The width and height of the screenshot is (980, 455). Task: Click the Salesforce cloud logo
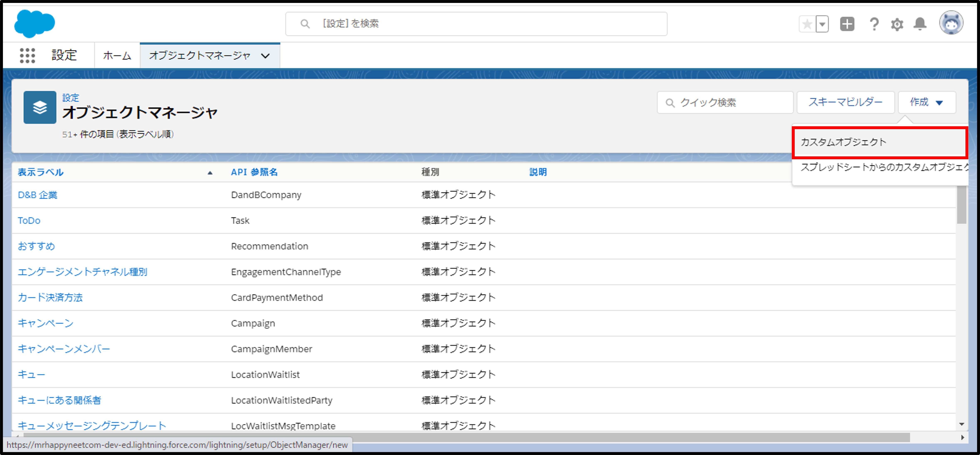34,24
